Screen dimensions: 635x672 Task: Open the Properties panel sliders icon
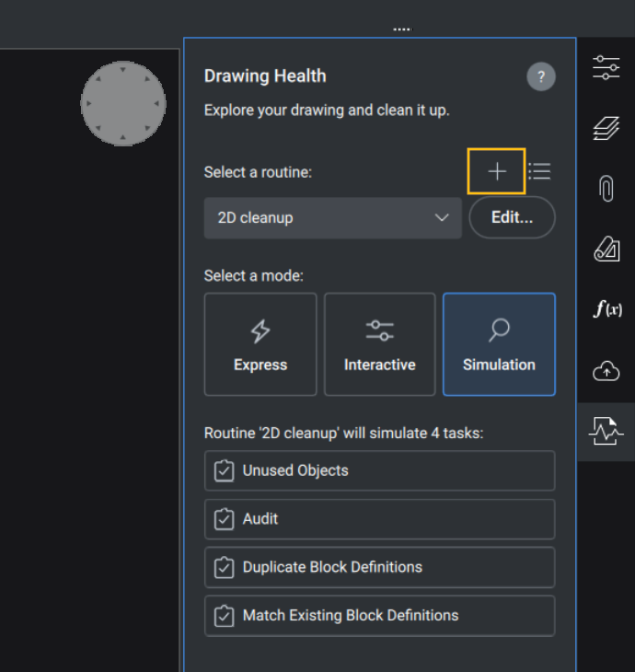click(606, 67)
